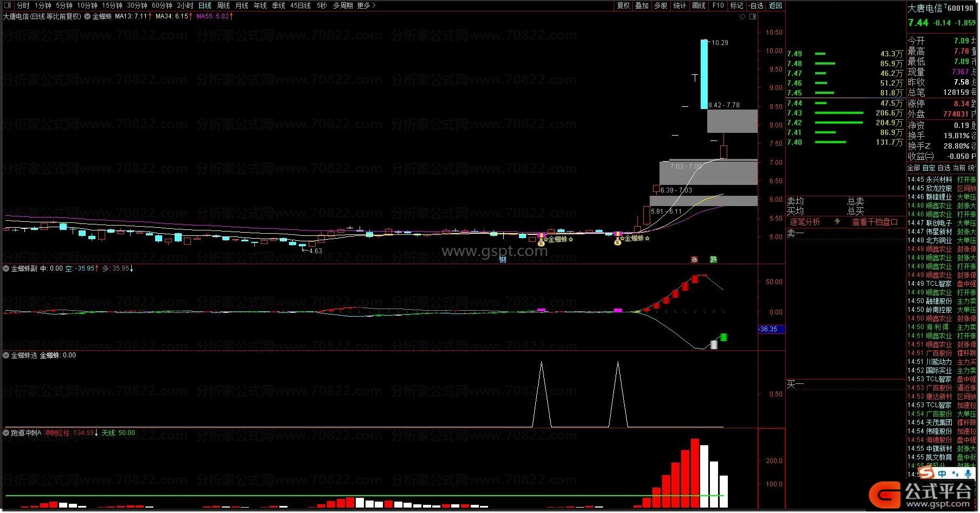Image resolution: width=980 pixels, height=513 pixels.
Task: Open F10 company information
Action: pyautogui.click(x=718, y=5)
